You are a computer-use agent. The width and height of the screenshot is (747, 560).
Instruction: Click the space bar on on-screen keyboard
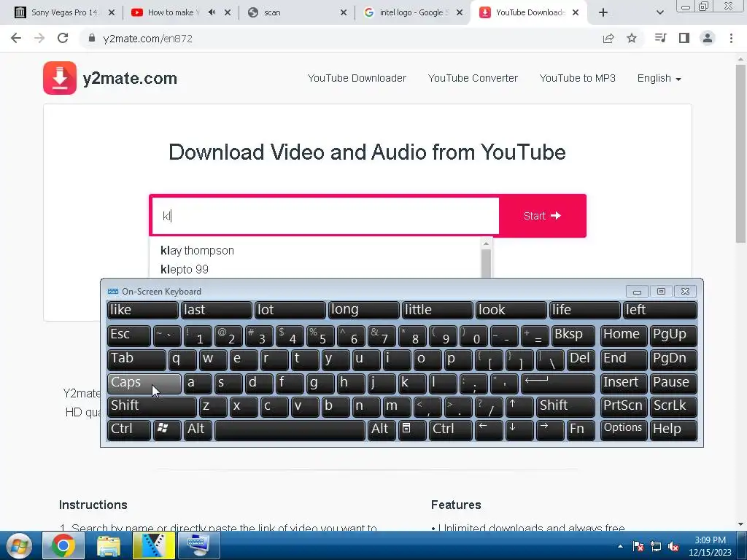[x=290, y=429]
